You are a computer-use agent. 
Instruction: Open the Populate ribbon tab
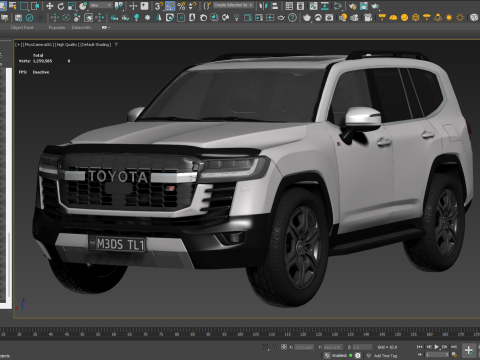pyautogui.click(x=57, y=27)
